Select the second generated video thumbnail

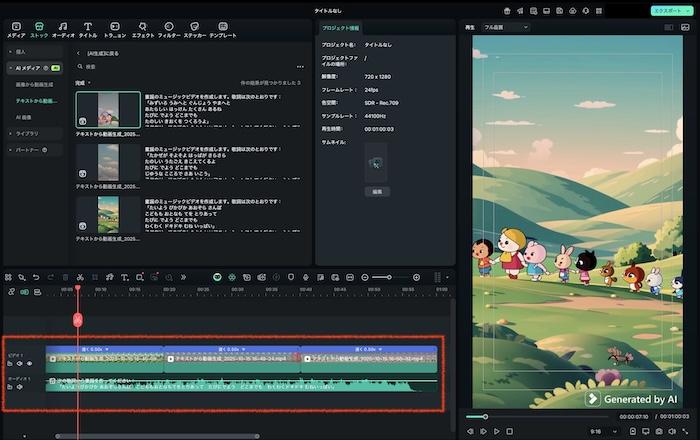(108, 162)
